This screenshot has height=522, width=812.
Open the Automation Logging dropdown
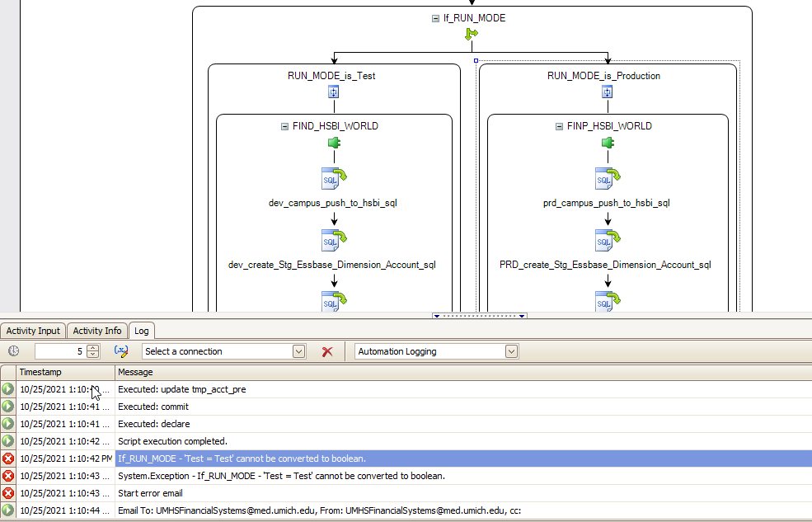pyautogui.click(x=511, y=351)
